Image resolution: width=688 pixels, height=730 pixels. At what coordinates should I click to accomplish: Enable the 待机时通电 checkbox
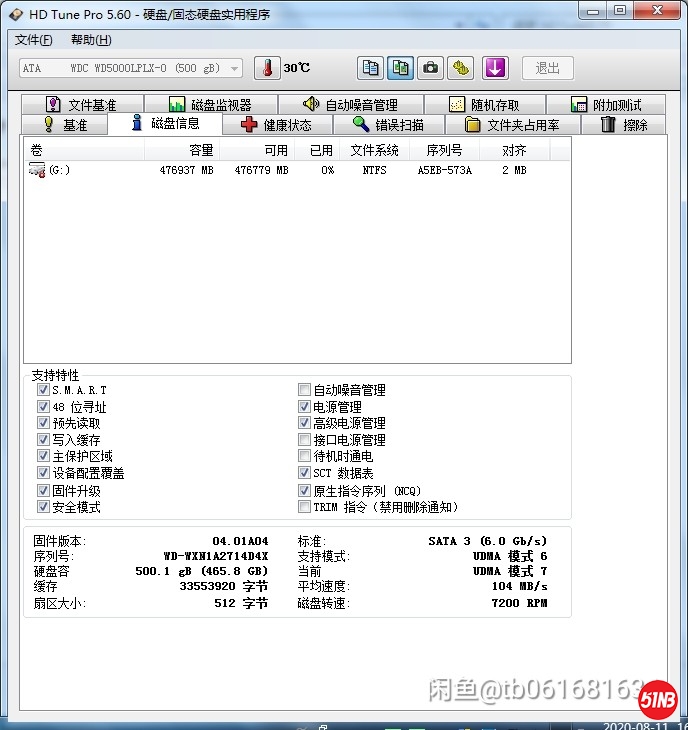(304, 456)
